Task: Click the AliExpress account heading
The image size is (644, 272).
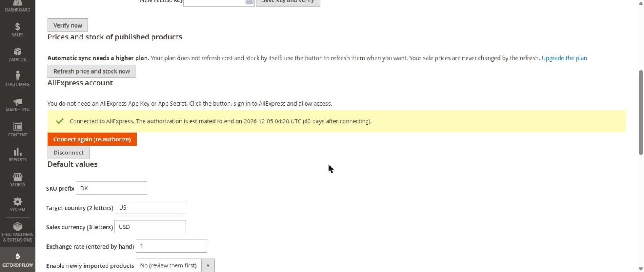Action: tap(80, 83)
